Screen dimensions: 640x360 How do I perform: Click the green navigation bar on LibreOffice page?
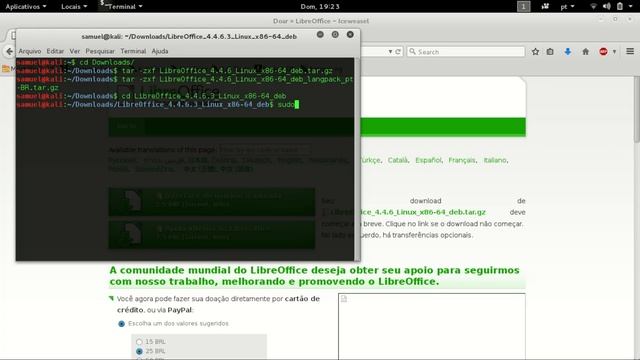click(x=443, y=127)
